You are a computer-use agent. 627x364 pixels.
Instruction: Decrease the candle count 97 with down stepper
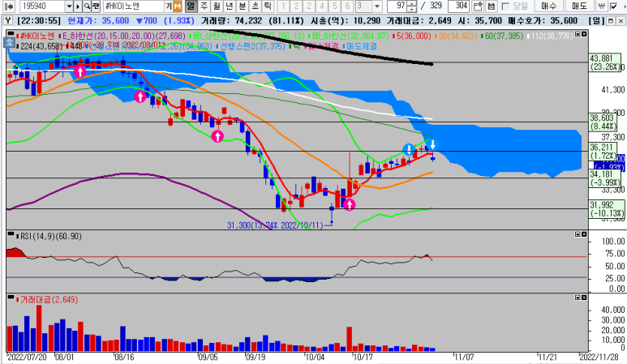click(x=412, y=9)
